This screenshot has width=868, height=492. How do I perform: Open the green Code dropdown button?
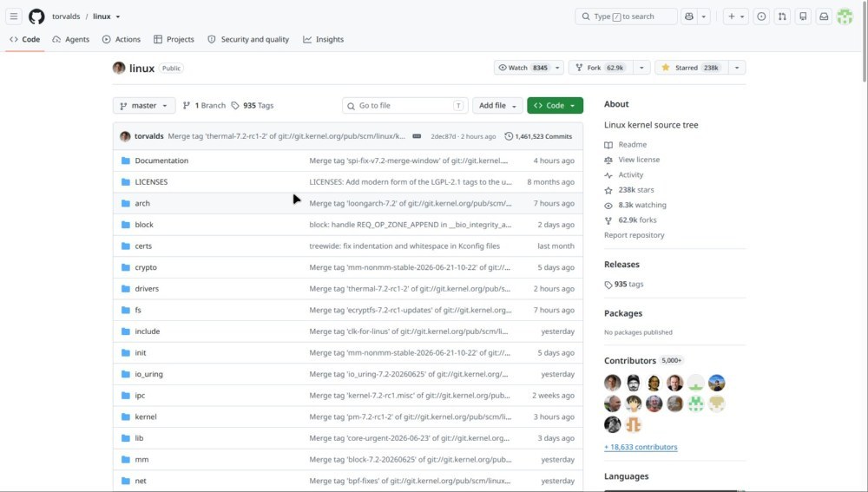pyautogui.click(x=556, y=105)
